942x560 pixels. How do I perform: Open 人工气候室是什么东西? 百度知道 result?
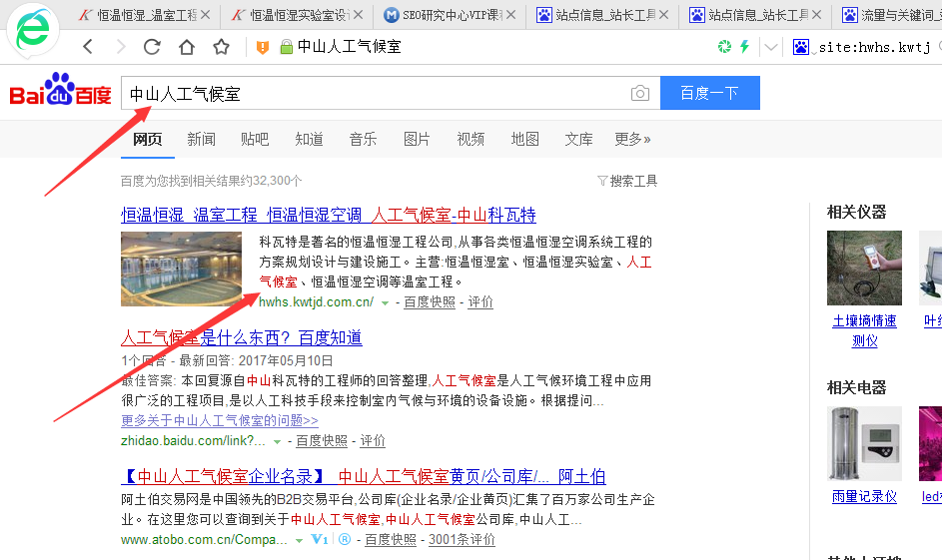[242, 338]
